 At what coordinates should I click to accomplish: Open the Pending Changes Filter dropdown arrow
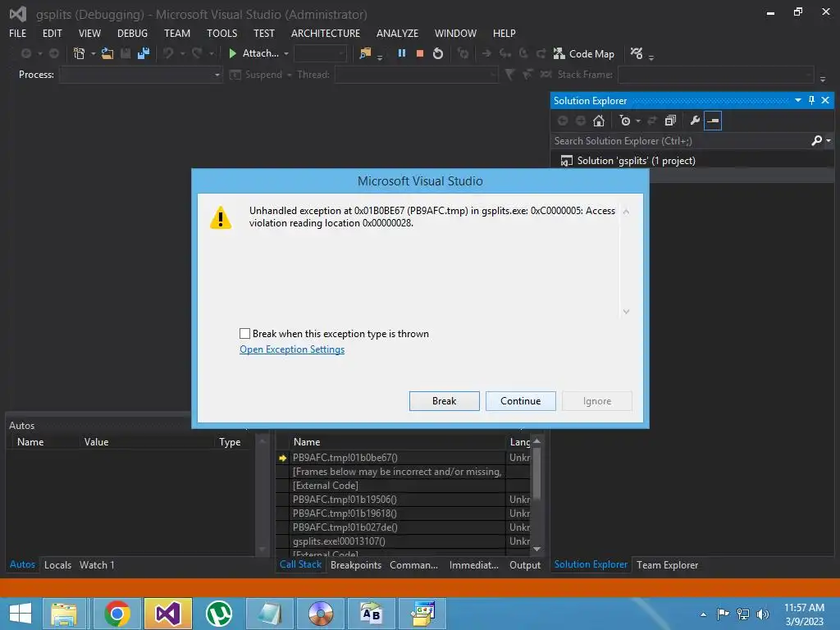(x=637, y=121)
